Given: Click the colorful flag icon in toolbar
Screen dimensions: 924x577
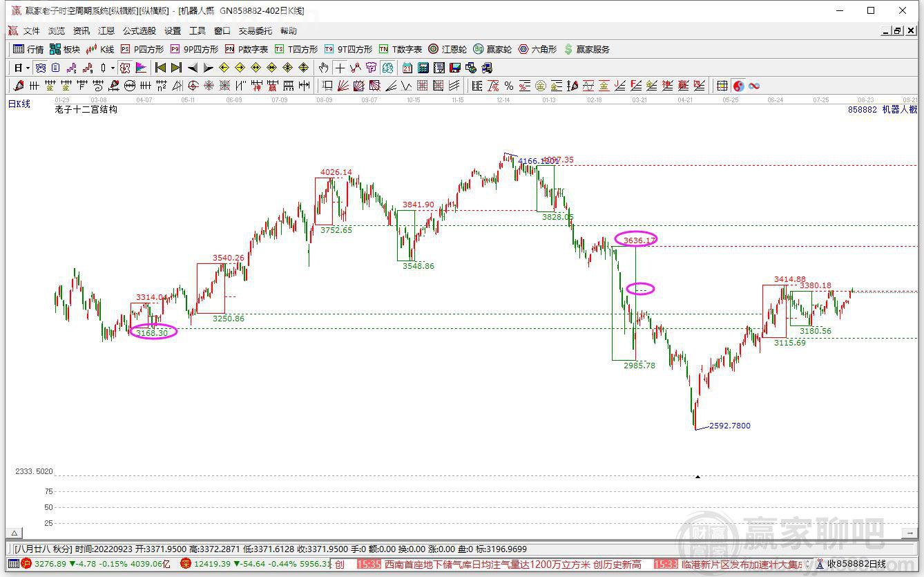Looking at the screenshot, I should coord(141,68).
